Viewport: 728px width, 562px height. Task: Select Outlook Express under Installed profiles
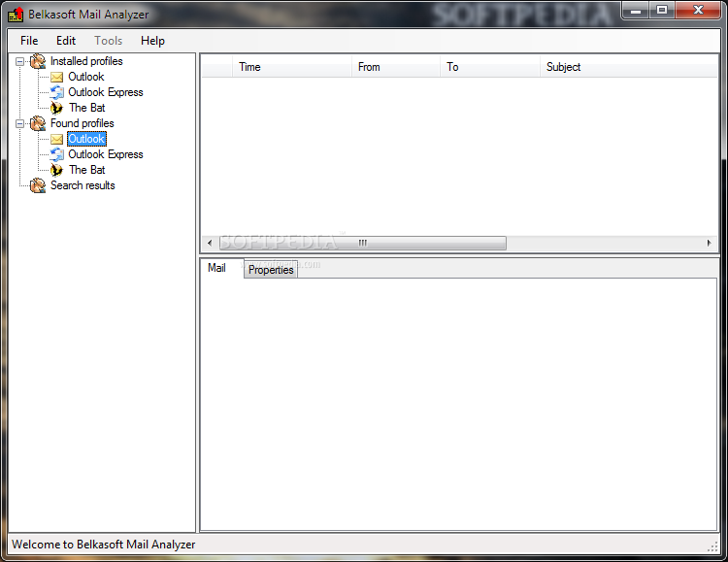tap(106, 92)
